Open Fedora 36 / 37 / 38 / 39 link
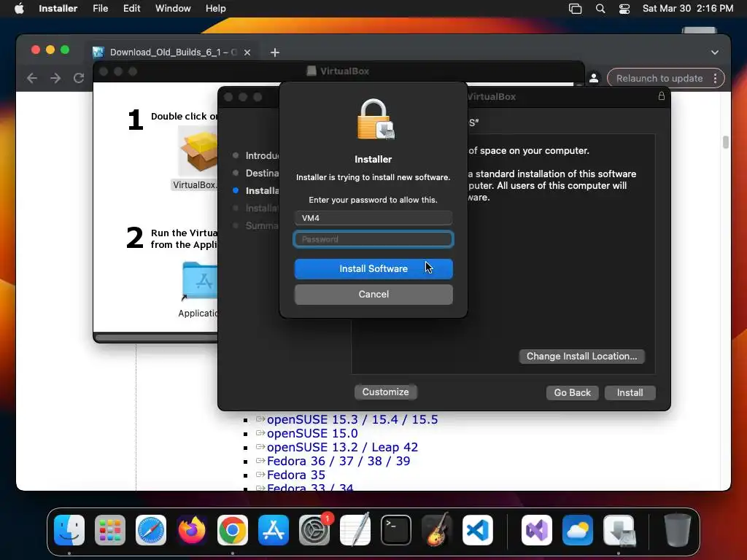This screenshot has width=747, height=560. tap(338, 461)
